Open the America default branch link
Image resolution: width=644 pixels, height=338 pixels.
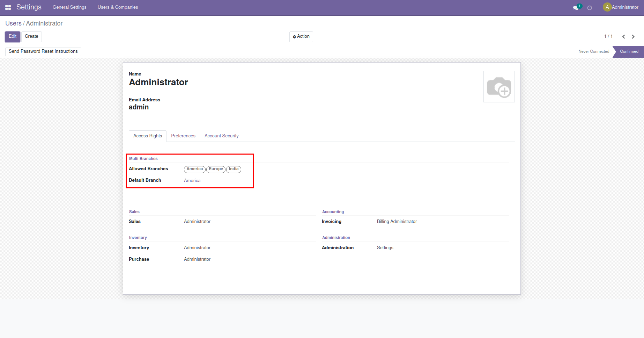click(192, 181)
